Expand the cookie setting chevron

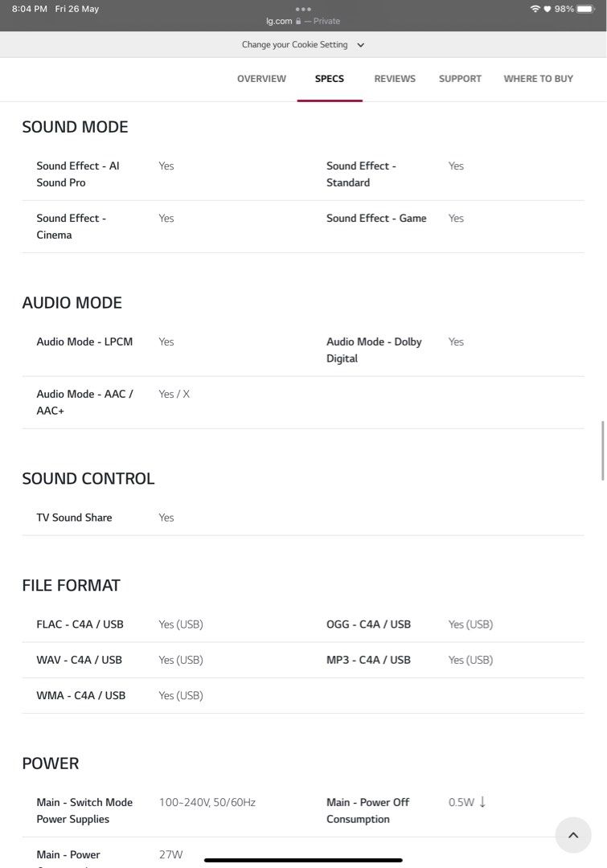pos(360,45)
